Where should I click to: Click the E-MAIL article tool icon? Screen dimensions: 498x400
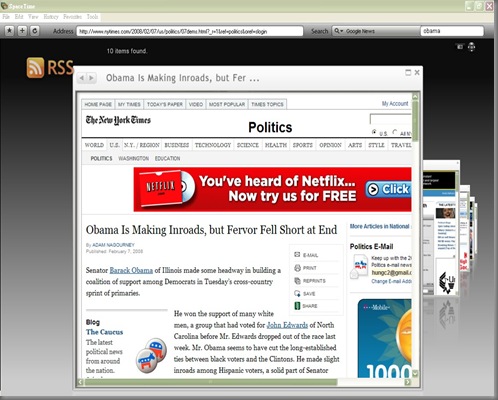coord(297,255)
